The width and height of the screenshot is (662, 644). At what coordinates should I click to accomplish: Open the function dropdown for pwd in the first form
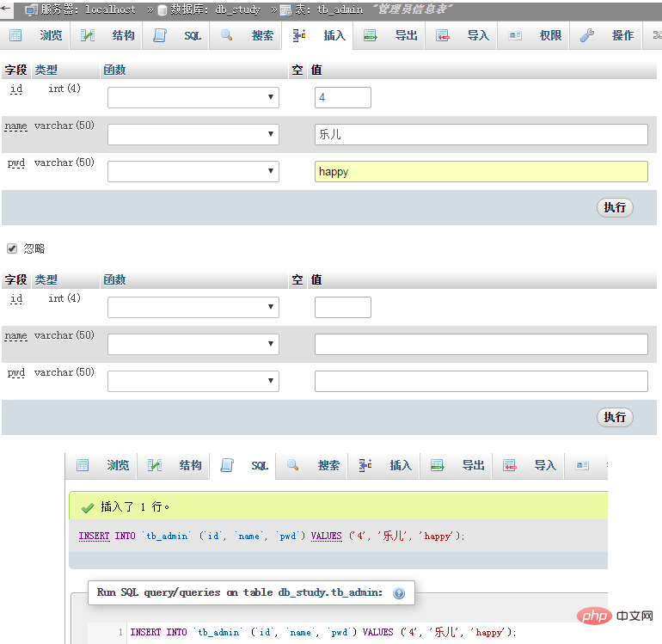pos(193,171)
